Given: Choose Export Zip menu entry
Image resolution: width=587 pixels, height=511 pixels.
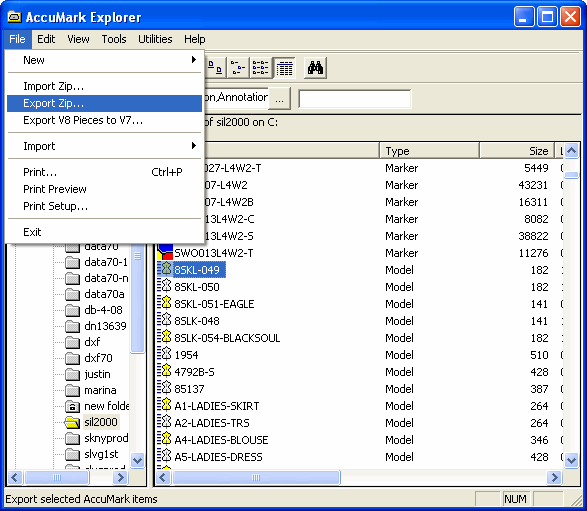Looking at the screenshot, I should tap(104, 103).
